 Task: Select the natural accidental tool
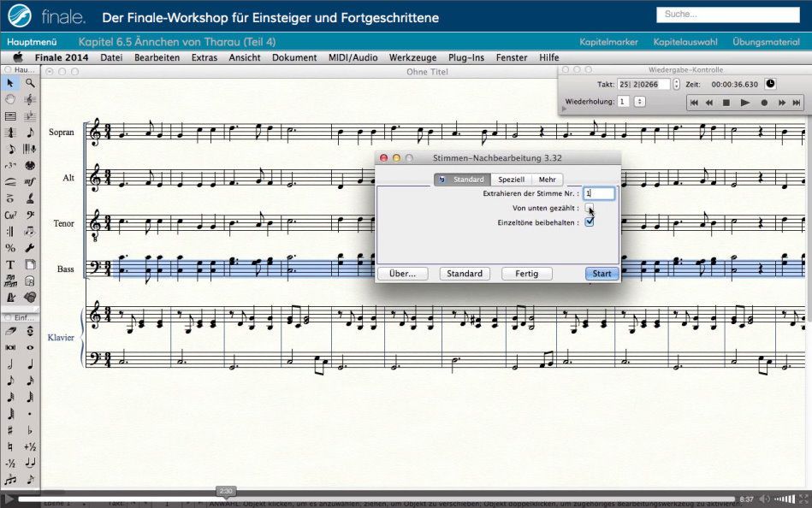pyautogui.click(x=10, y=446)
